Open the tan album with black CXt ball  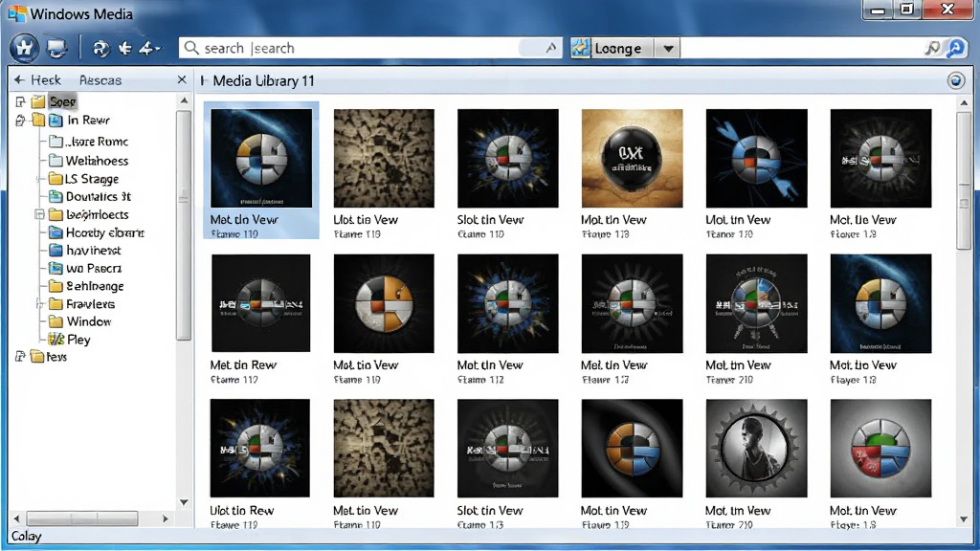[x=632, y=158]
